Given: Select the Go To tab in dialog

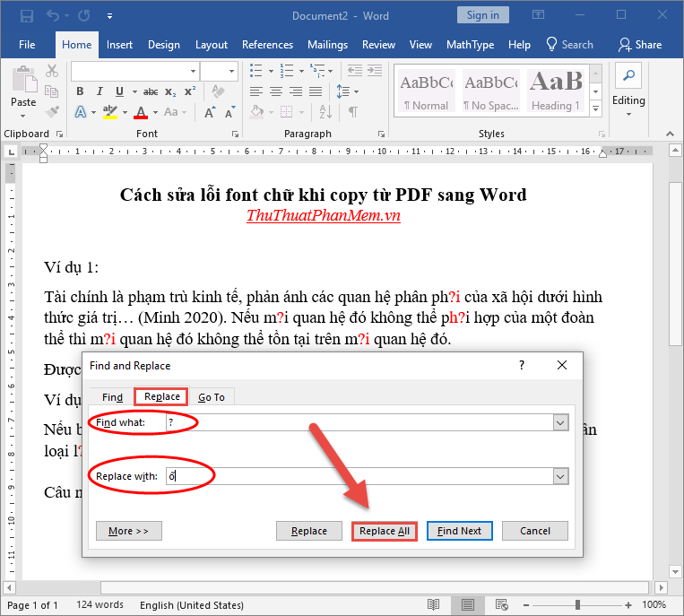Looking at the screenshot, I should (212, 397).
